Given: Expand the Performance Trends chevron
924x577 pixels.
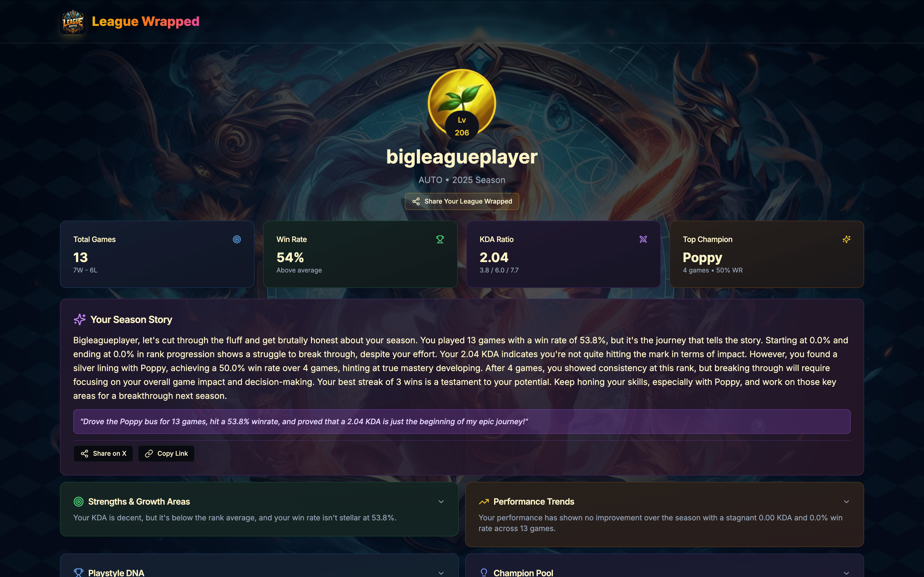Looking at the screenshot, I should coord(846,501).
